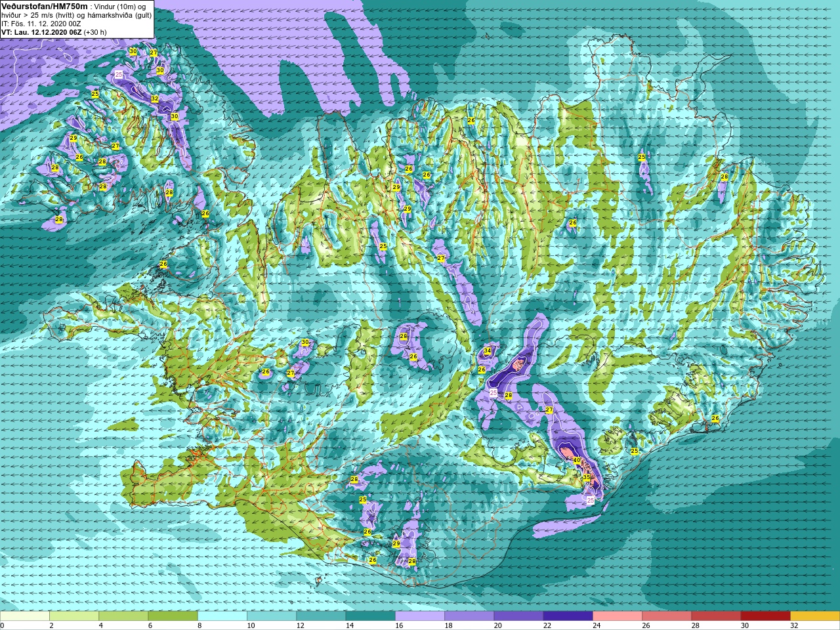840x630 pixels.
Task: Click the 6–8 m/s olive legend swatch
Action: (173, 616)
